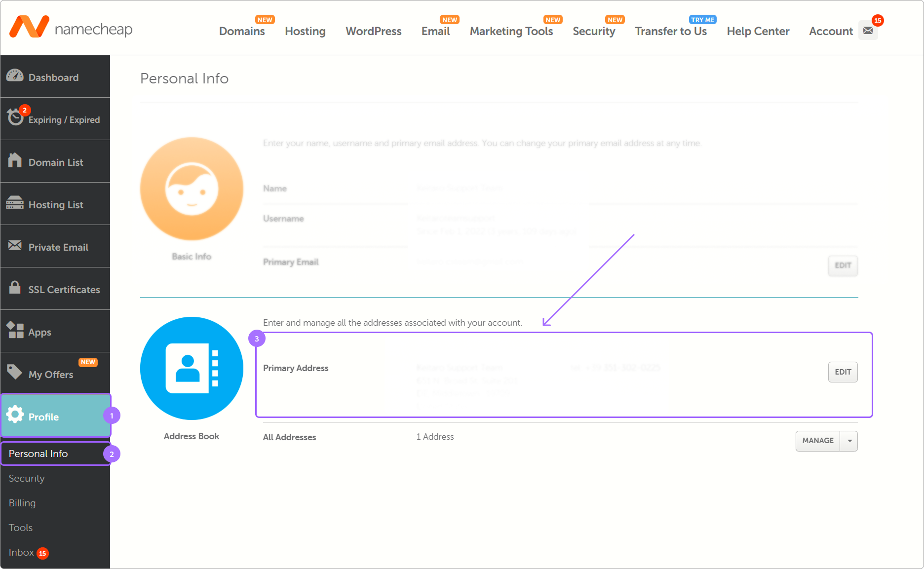
Task: Open the Email top menu
Action: tap(435, 31)
